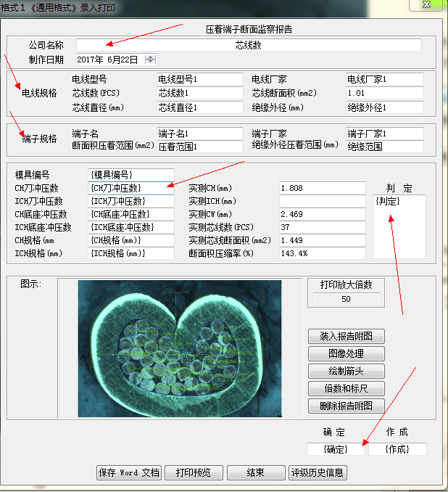Click the 保存 Word 文档 button

[128, 472]
